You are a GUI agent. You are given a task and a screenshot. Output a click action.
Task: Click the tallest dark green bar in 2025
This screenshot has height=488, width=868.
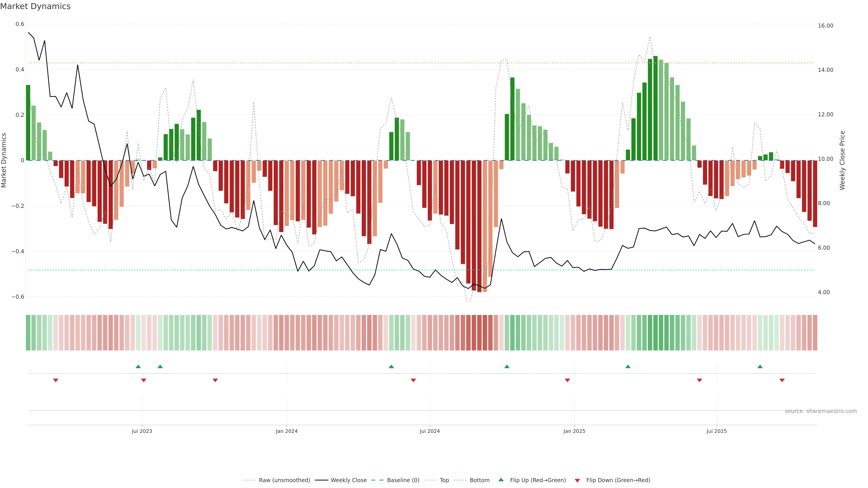[655, 108]
